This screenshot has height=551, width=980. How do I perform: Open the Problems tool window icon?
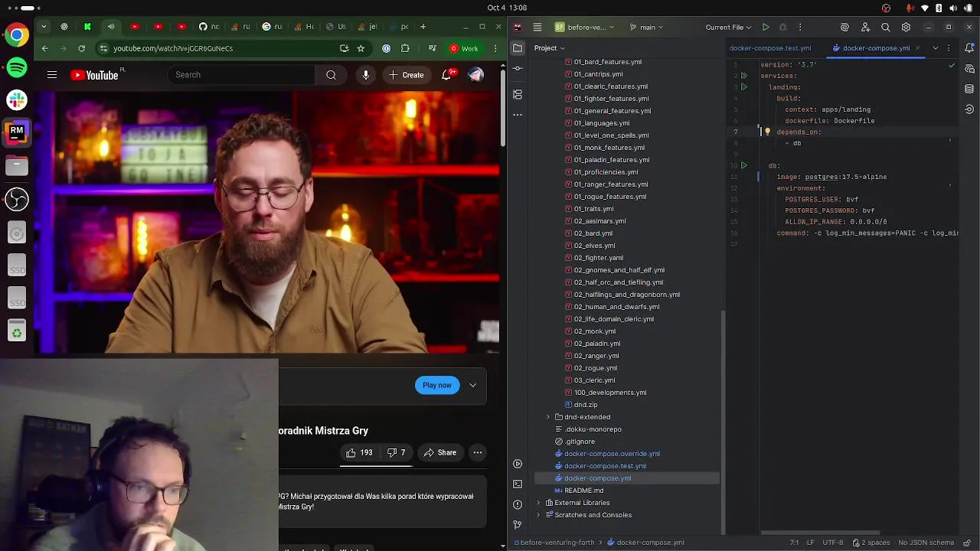click(518, 504)
